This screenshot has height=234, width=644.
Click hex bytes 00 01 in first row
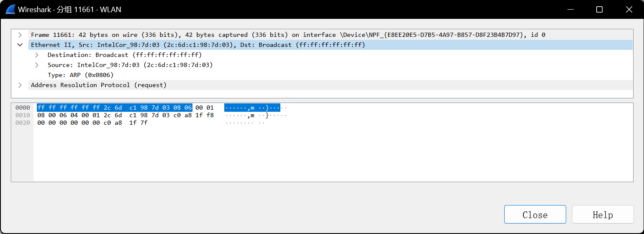click(x=204, y=108)
